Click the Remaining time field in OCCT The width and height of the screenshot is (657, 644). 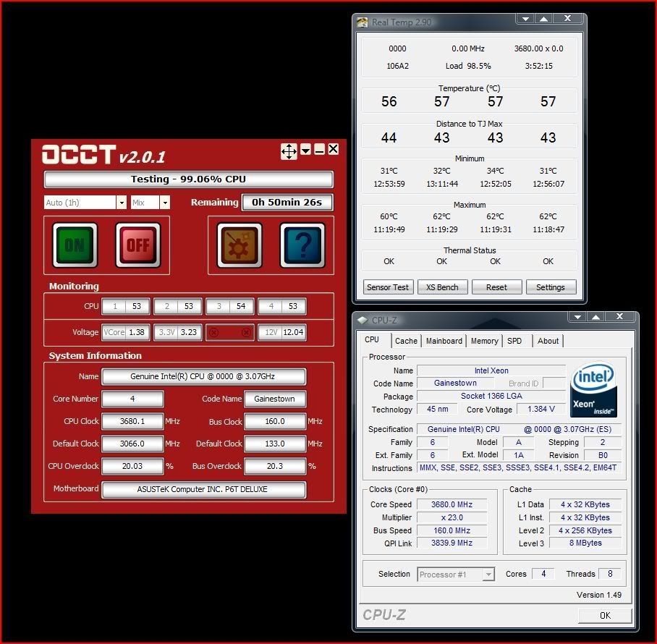point(287,203)
